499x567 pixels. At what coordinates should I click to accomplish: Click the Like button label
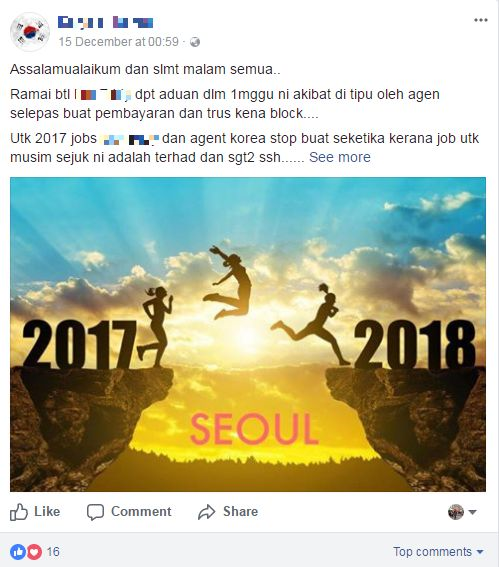click(x=47, y=511)
